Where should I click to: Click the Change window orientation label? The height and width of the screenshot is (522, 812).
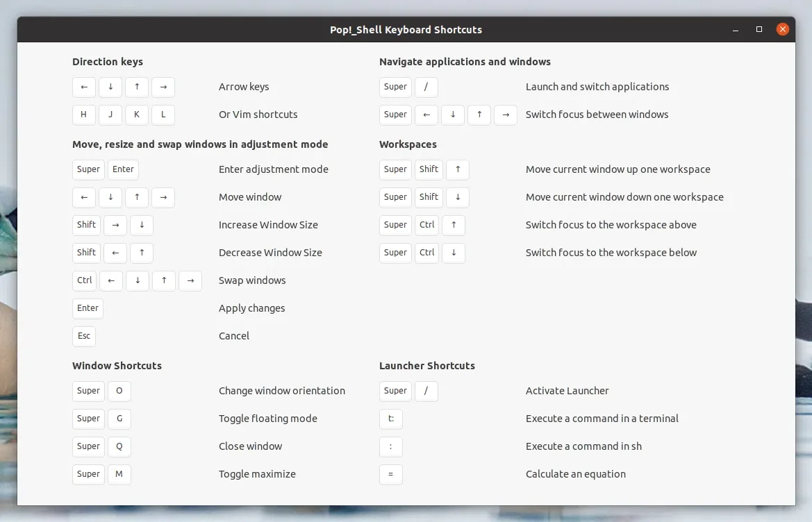pos(282,391)
